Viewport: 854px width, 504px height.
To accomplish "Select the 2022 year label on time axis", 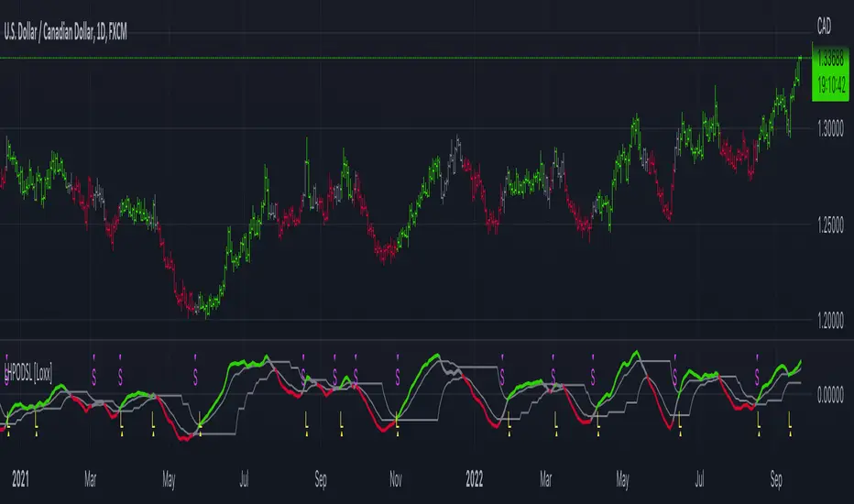I will pyautogui.click(x=475, y=479).
